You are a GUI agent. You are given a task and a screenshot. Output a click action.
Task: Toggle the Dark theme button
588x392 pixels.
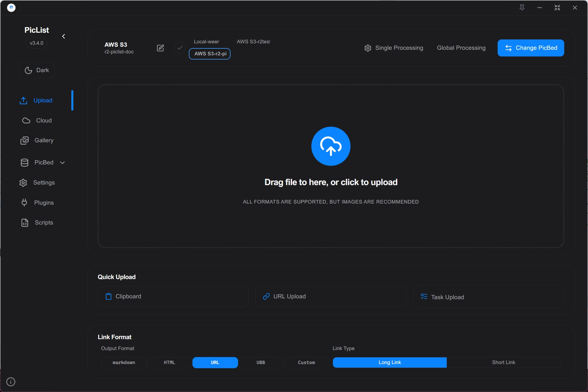click(x=37, y=70)
